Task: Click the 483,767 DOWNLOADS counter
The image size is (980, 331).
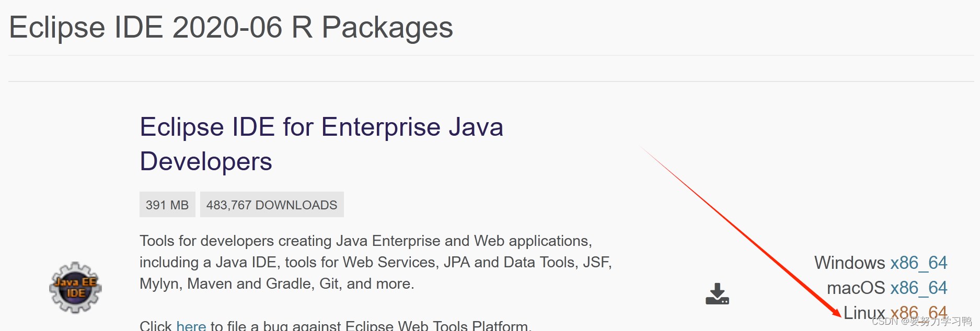Action: 271,205
